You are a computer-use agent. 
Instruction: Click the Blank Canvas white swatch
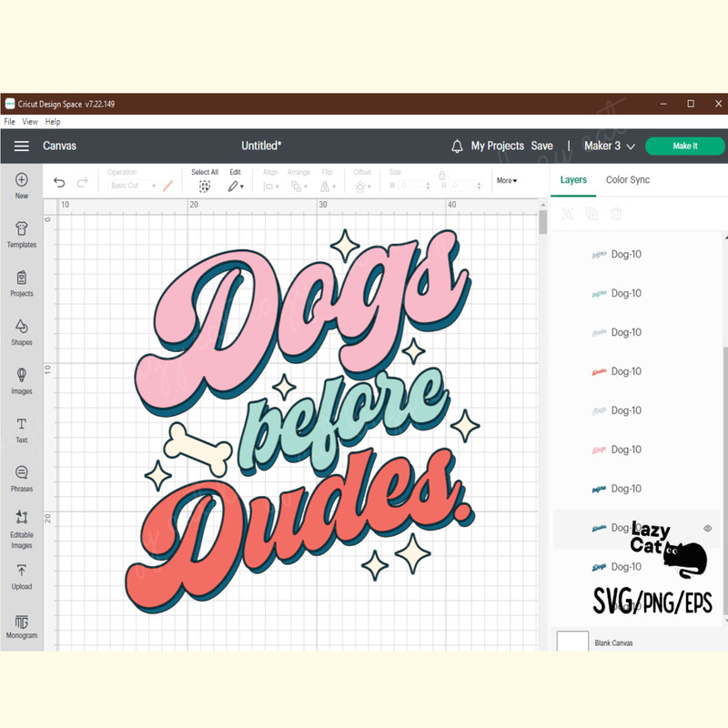572,641
